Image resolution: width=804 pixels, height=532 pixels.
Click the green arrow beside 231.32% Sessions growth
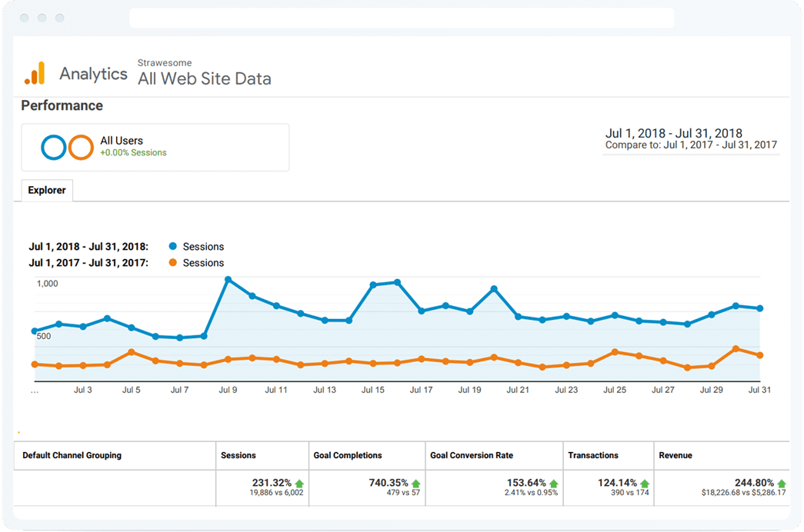click(299, 484)
